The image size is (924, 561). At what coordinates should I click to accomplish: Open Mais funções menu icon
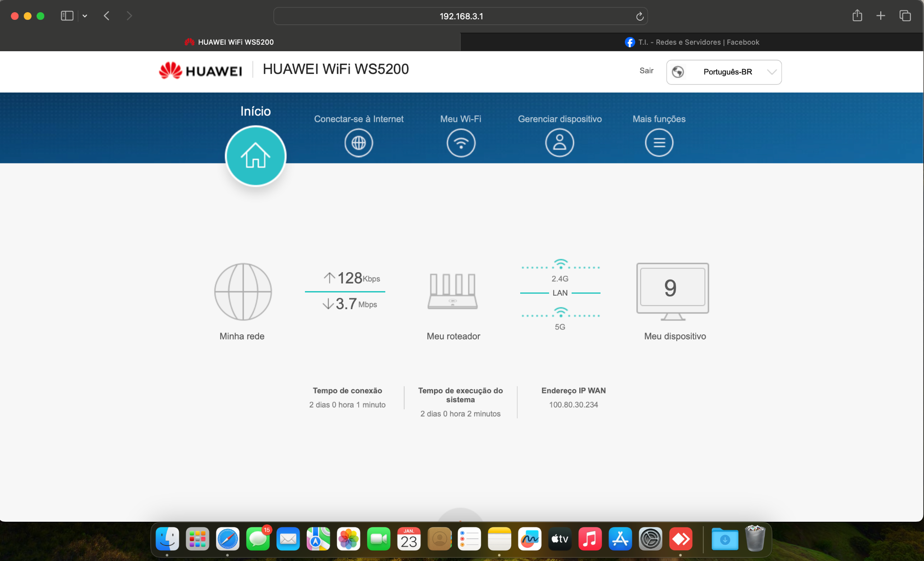click(x=659, y=143)
